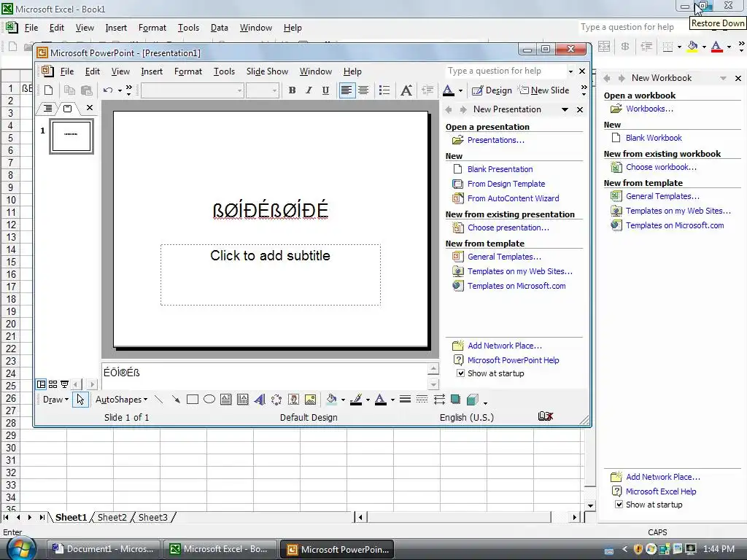Close the New Presentation task pane
The width and height of the screenshot is (747, 560).
coord(580,109)
